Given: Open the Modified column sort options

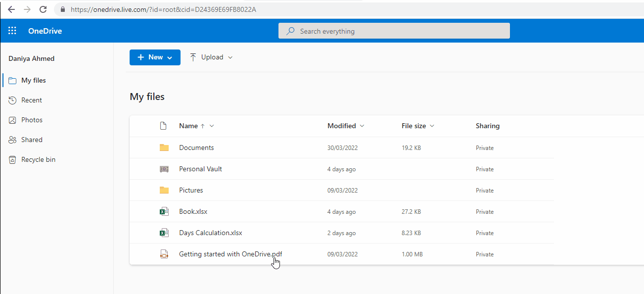Looking at the screenshot, I should [363, 126].
